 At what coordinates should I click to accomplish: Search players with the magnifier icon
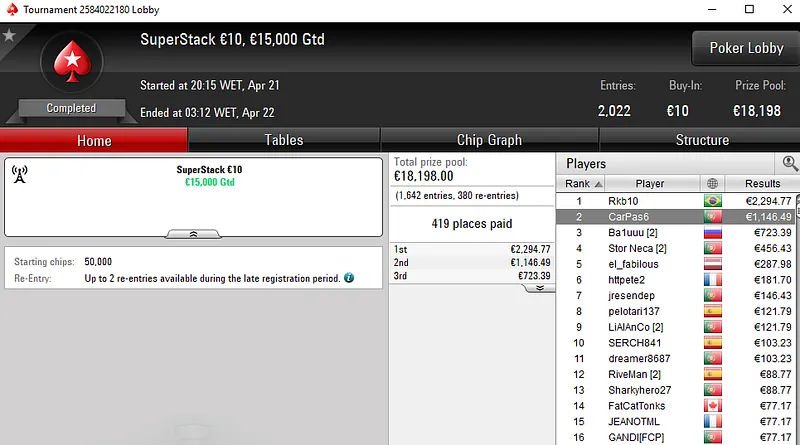(790, 163)
